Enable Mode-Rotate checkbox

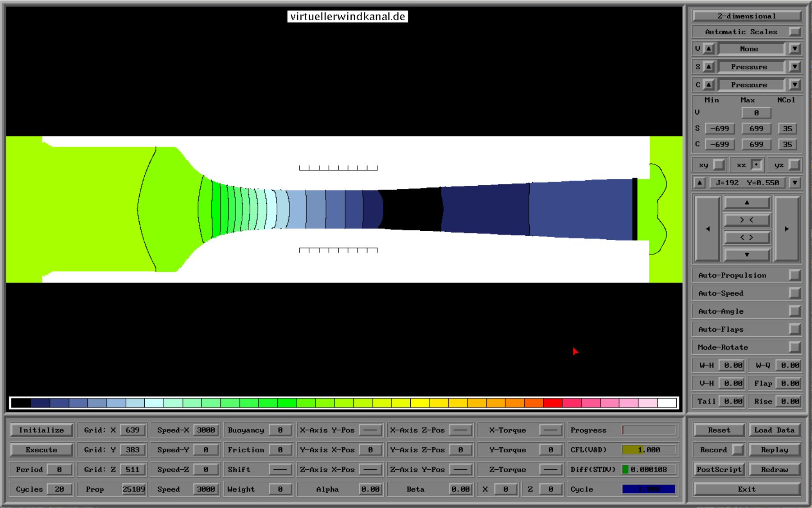[795, 347]
